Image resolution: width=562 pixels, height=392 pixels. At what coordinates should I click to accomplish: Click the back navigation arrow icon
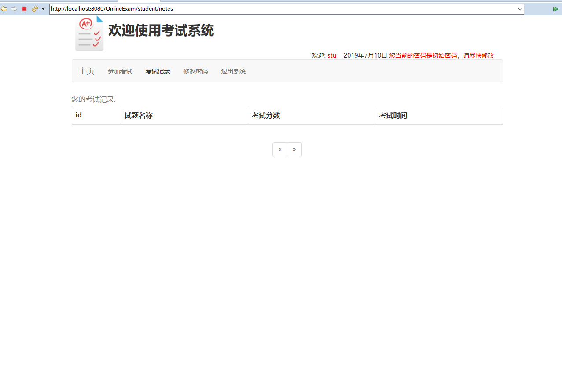point(4,8)
